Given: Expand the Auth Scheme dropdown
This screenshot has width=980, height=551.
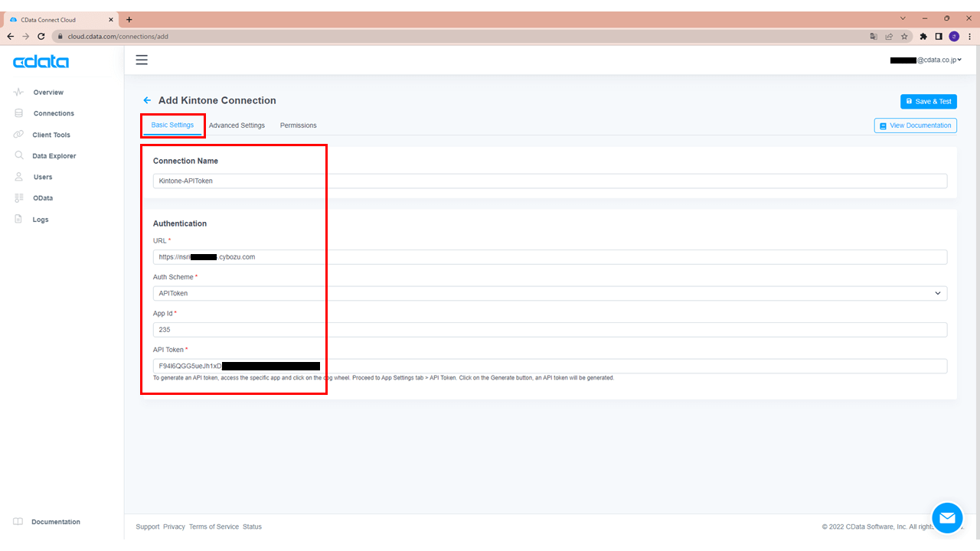Looking at the screenshot, I should (550, 293).
